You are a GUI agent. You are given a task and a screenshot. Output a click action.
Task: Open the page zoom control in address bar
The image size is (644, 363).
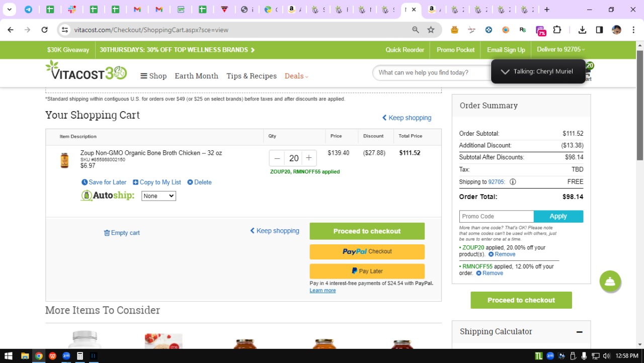pyautogui.click(x=416, y=30)
